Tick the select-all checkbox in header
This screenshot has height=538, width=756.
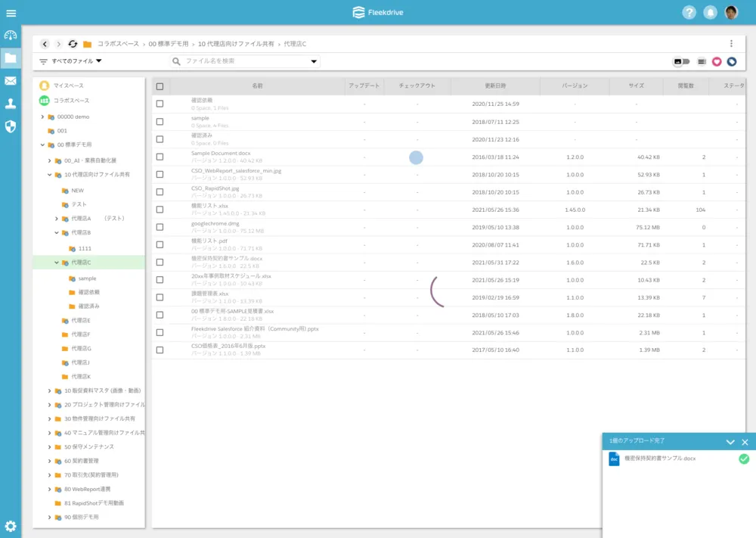coord(160,86)
